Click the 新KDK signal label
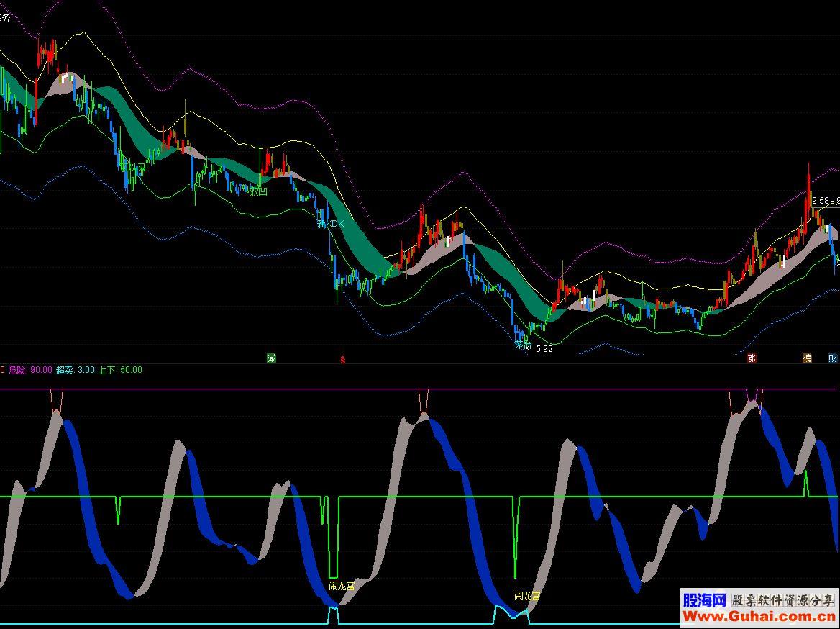 [x=331, y=224]
